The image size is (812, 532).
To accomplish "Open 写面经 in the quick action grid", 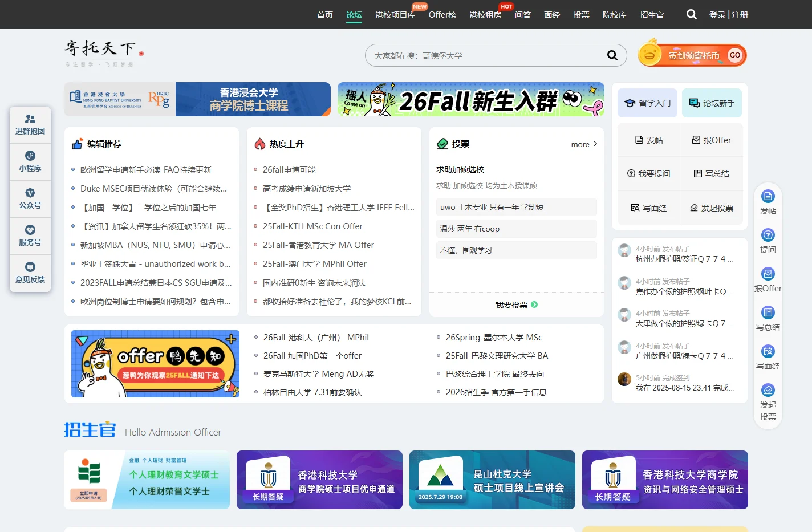I will (649, 208).
